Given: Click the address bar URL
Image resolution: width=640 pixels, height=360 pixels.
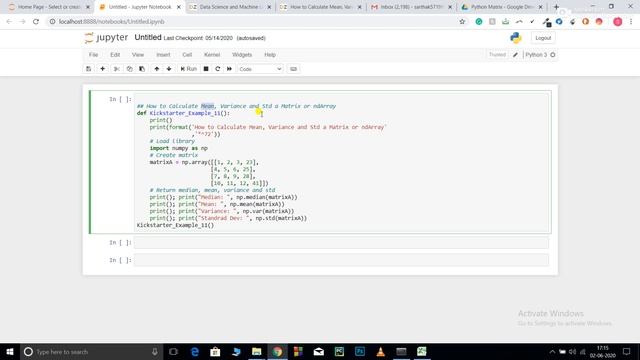Looking at the screenshot, I should coord(111,22).
